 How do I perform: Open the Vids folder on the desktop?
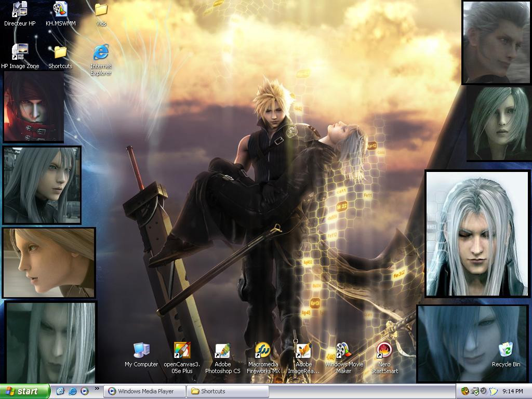tap(101, 15)
